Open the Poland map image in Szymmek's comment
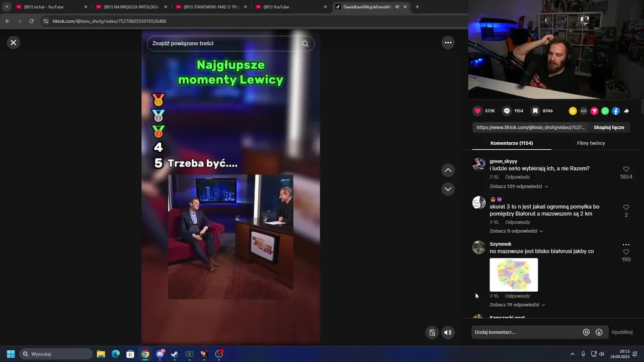 point(514,275)
